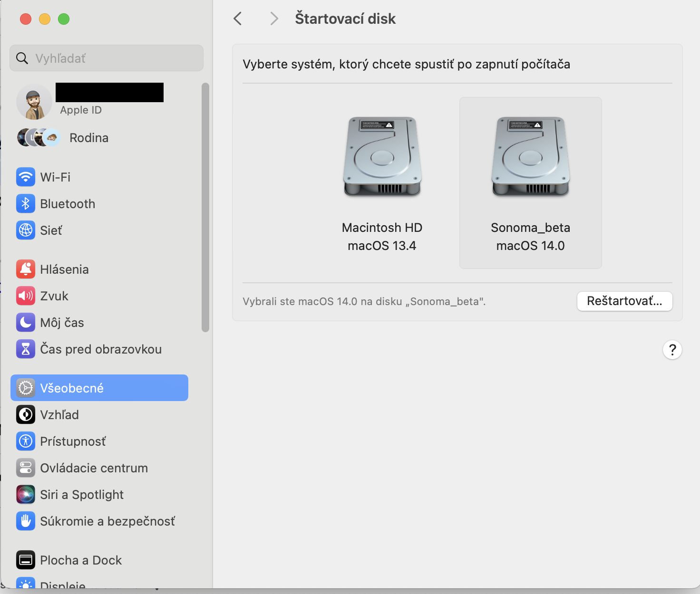The image size is (700, 594).
Task: Go forward with the right chevron
Action: tap(274, 19)
